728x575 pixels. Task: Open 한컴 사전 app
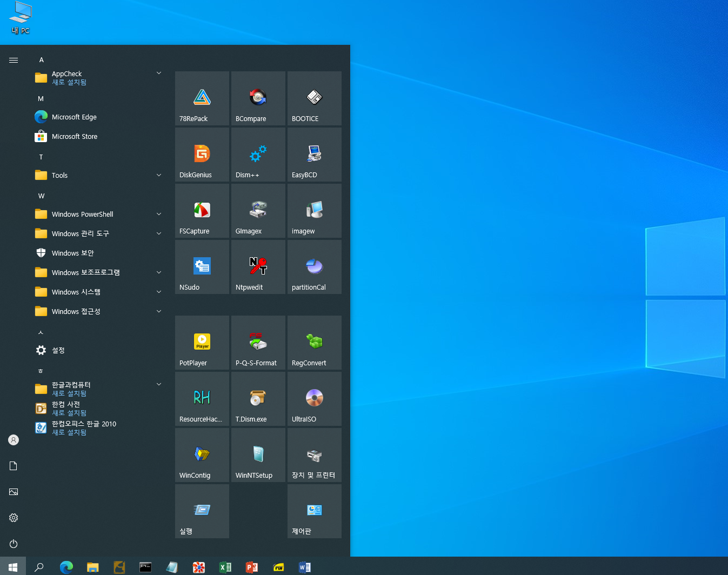point(98,409)
